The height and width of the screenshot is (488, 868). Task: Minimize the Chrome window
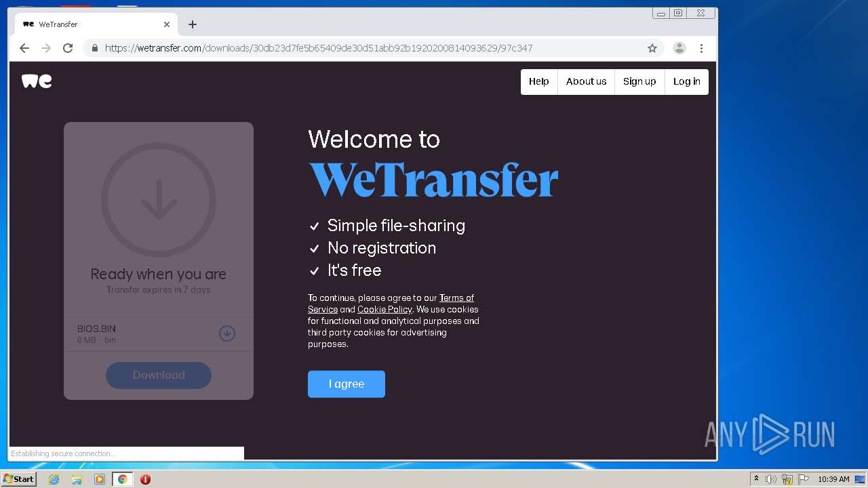(661, 13)
